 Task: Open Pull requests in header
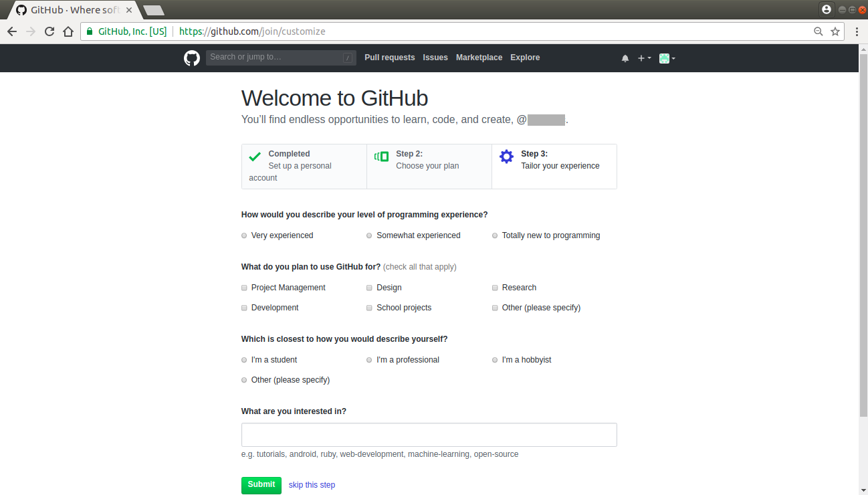point(390,58)
